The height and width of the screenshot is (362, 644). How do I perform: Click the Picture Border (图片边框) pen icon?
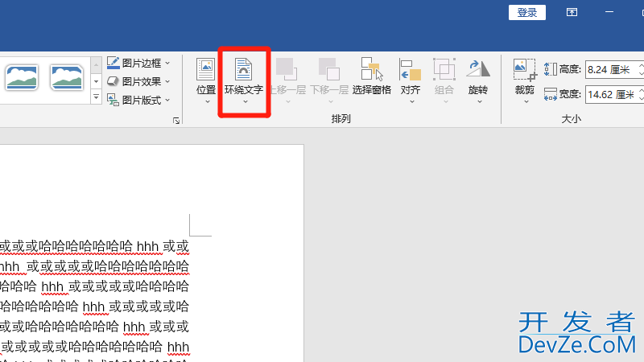point(113,63)
